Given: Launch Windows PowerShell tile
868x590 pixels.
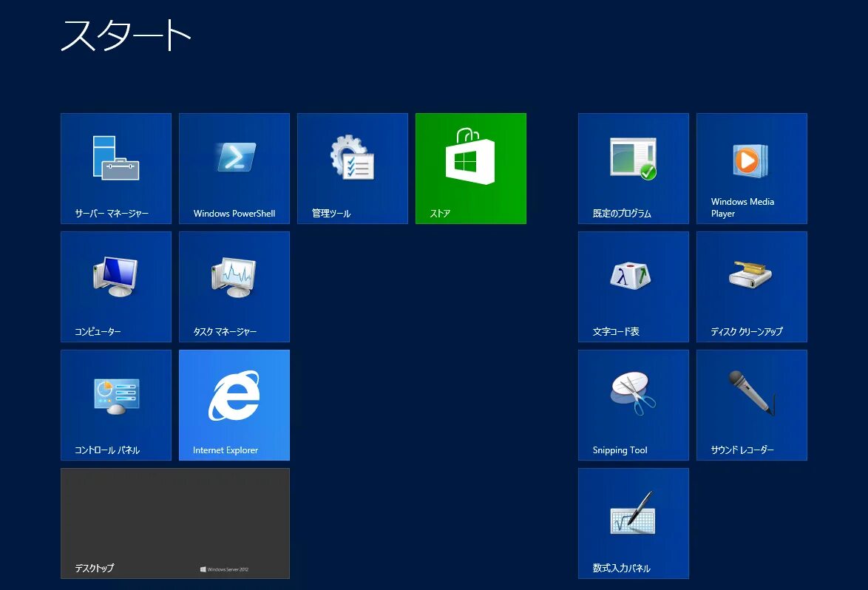Looking at the screenshot, I should tap(234, 169).
